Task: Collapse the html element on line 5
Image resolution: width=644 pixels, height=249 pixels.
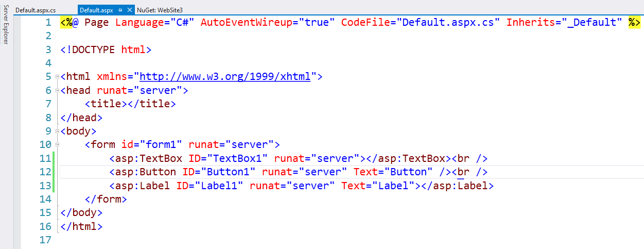Action: click(57, 77)
